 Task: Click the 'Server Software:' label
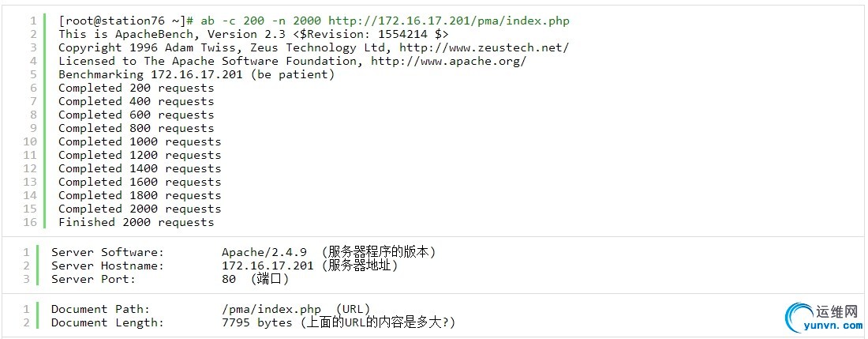tap(108, 252)
